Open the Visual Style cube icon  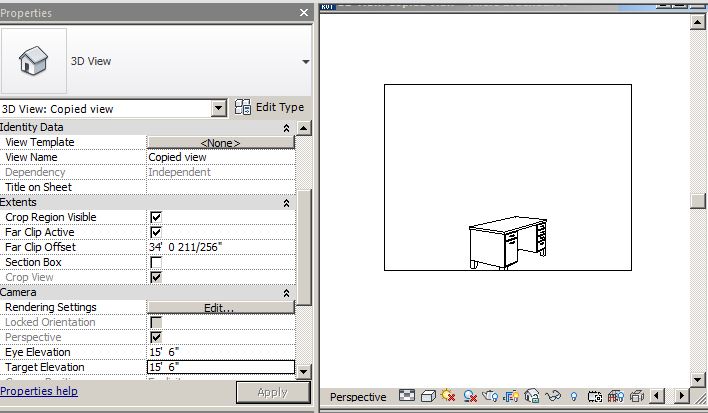click(x=428, y=396)
